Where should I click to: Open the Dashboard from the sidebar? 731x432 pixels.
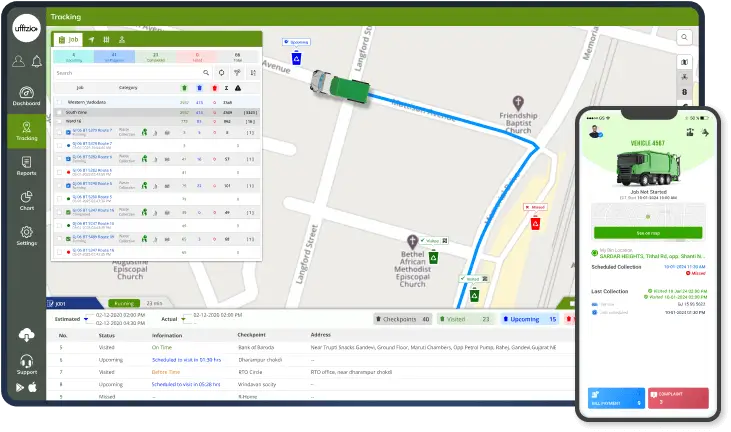click(27, 96)
